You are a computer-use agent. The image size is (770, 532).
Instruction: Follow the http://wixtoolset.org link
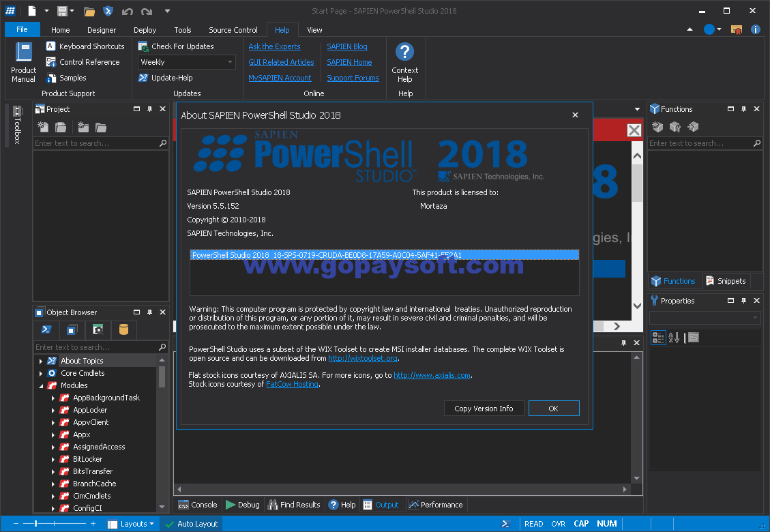click(x=363, y=358)
